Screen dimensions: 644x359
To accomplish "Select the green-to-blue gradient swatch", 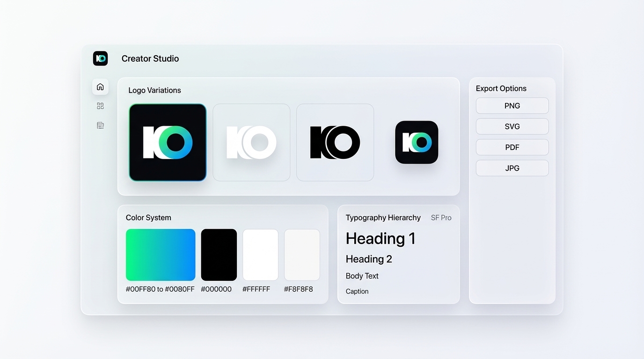I will click(x=160, y=255).
